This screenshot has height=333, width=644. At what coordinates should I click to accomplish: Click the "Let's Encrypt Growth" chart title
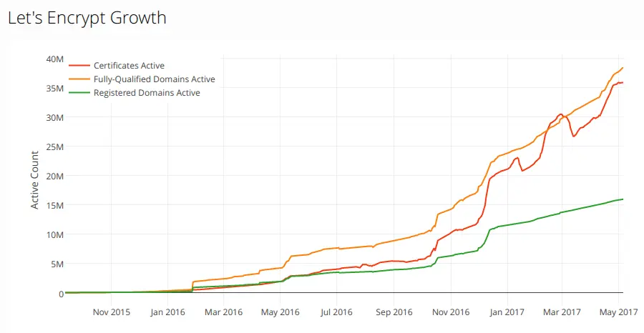click(x=87, y=18)
